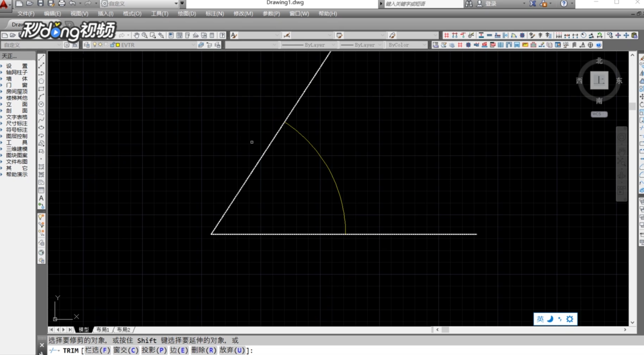Choose the 窗交(C) TRIM option
This screenshot has width=644, height=355.
pos(126,351)
